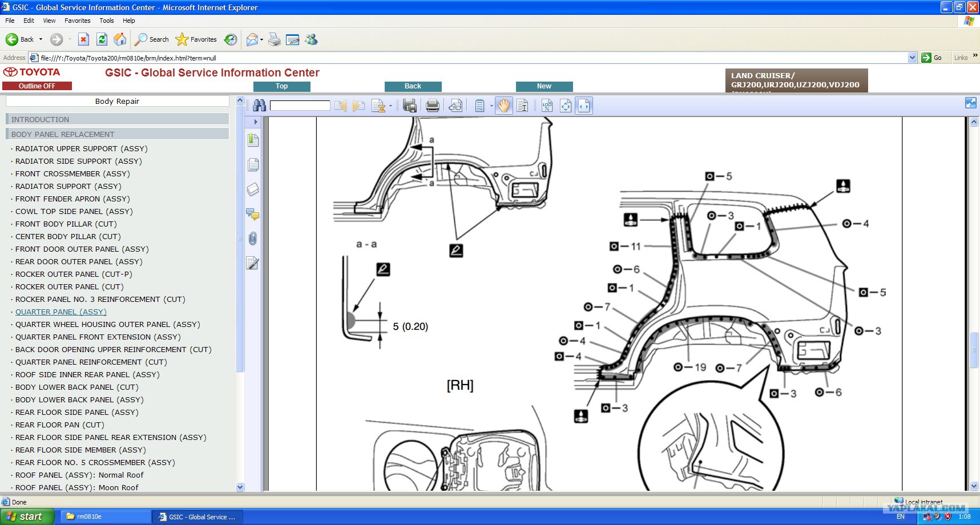The image size is (980, 525).
Task: Open the Back button history dropdown arrow
Action: [41, 39]
